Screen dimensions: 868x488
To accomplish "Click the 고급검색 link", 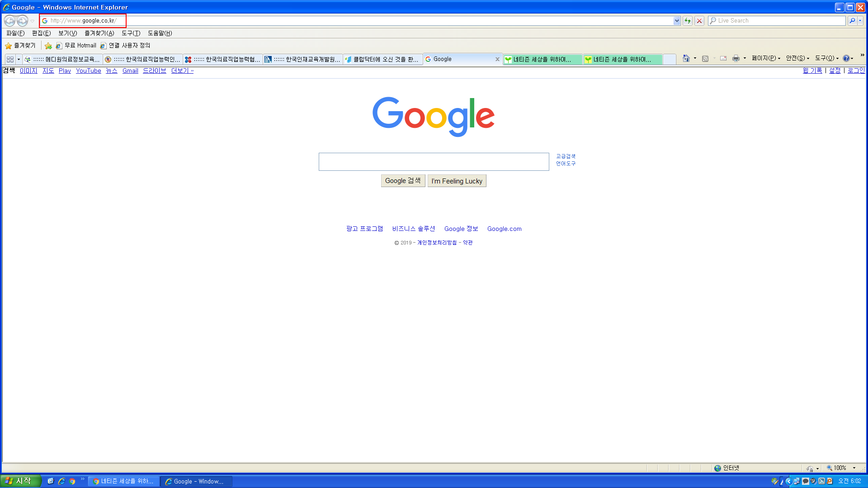I will 566,156.
